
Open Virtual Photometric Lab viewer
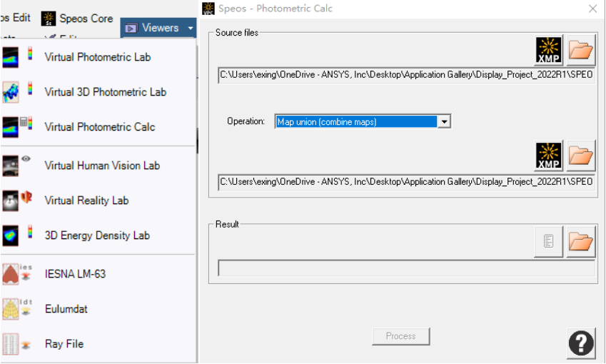pos(97,57)
